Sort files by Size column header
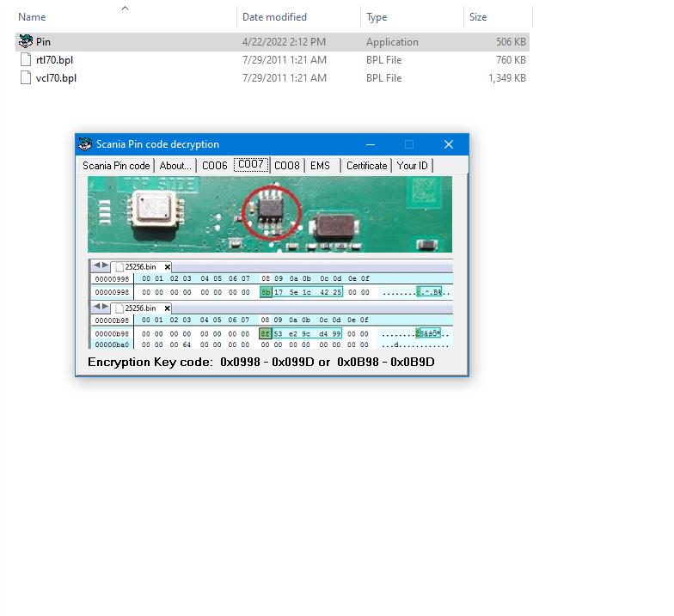Viewport: 674px width, 616px height. point(478,17)
